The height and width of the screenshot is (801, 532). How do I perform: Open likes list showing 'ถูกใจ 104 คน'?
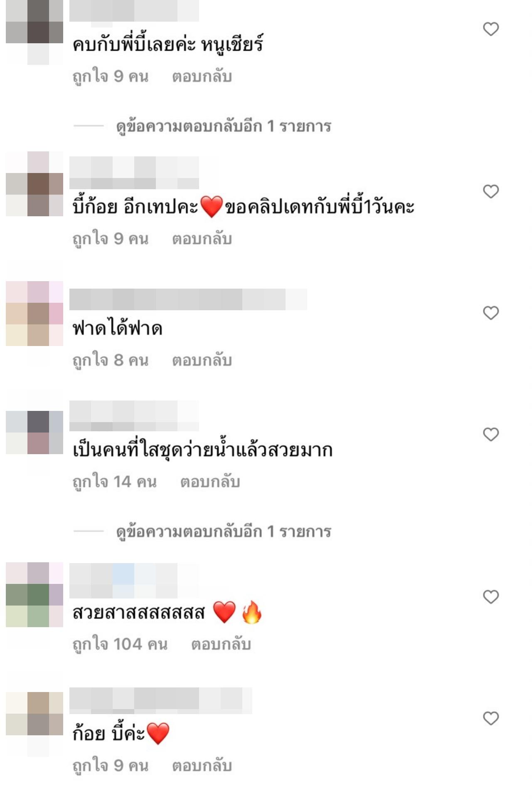click(120, 644)
